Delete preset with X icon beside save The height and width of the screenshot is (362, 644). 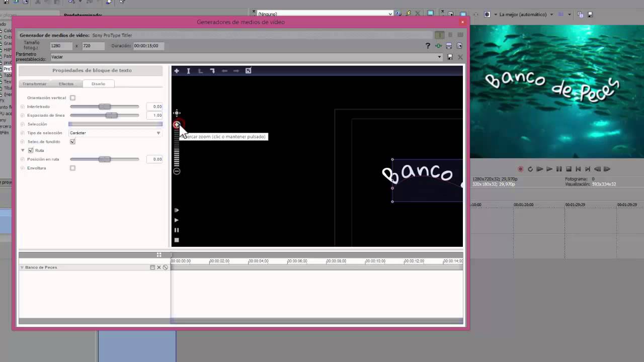[x=460, y=57]
